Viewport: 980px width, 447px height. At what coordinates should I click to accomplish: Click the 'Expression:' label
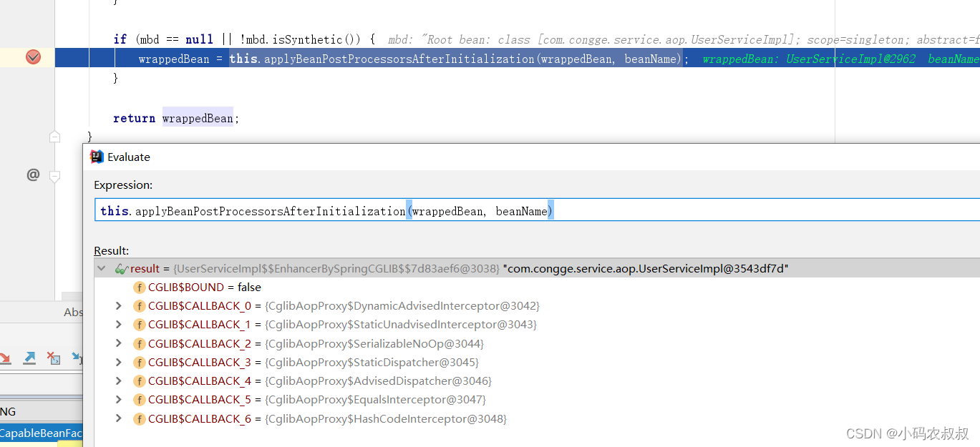click(x=123, y=185)
